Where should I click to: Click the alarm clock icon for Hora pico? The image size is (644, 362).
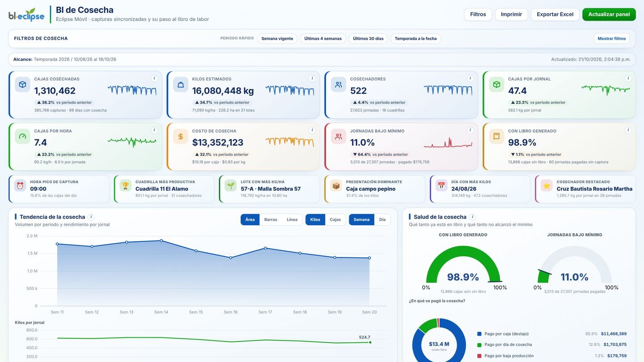coord(20,185)
